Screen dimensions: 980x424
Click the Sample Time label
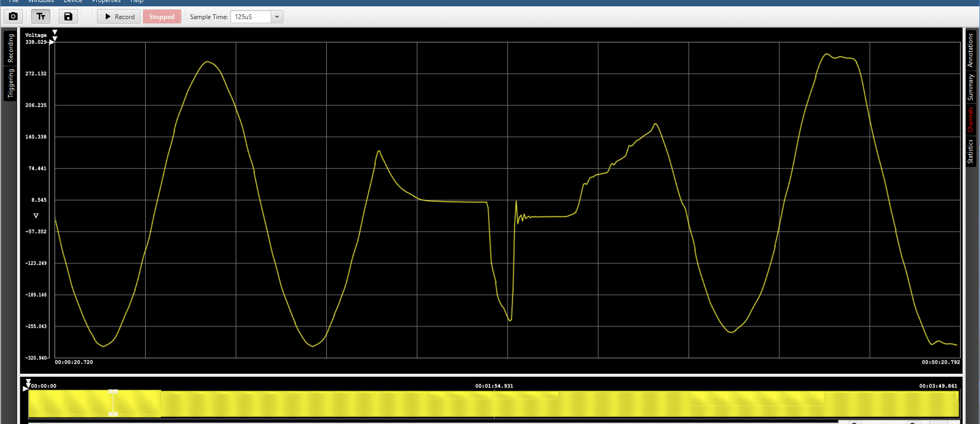pos(209,17)
